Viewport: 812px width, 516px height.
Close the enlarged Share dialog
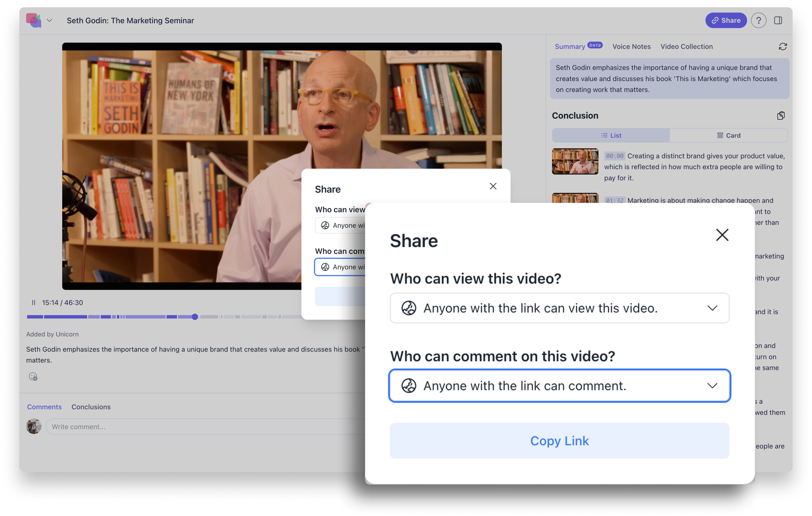pos(722,235)
